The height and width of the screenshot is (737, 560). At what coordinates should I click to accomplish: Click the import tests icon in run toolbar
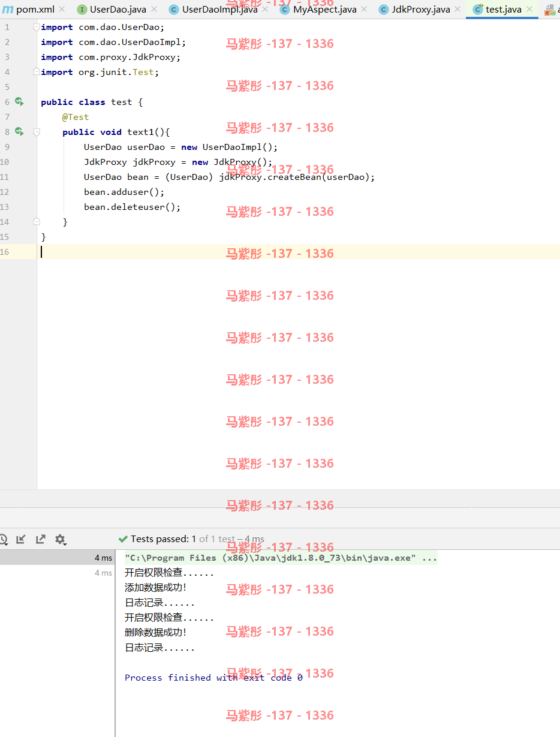click(x=21, y=539)
